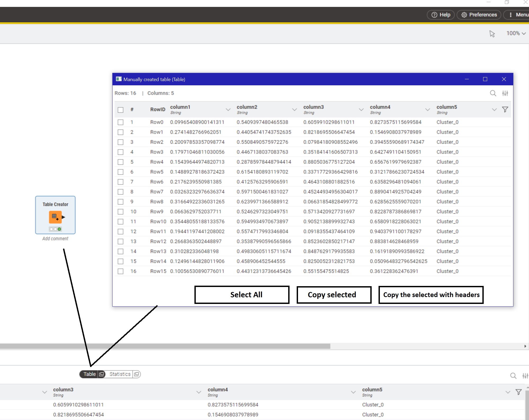
Task: Click popup window title bar icon
Action: pos(119,79)
